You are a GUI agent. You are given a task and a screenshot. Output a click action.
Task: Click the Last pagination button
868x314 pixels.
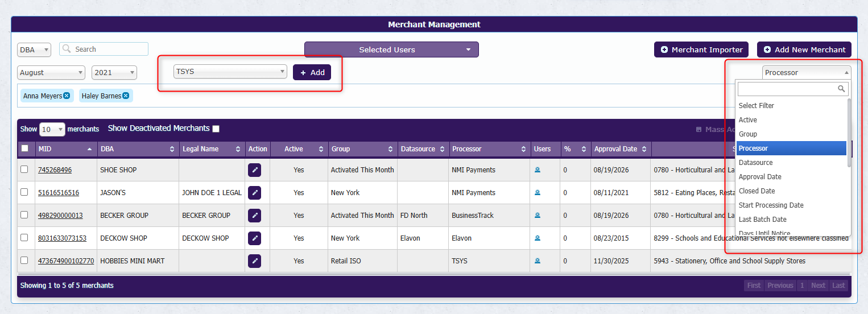[838, 286]
